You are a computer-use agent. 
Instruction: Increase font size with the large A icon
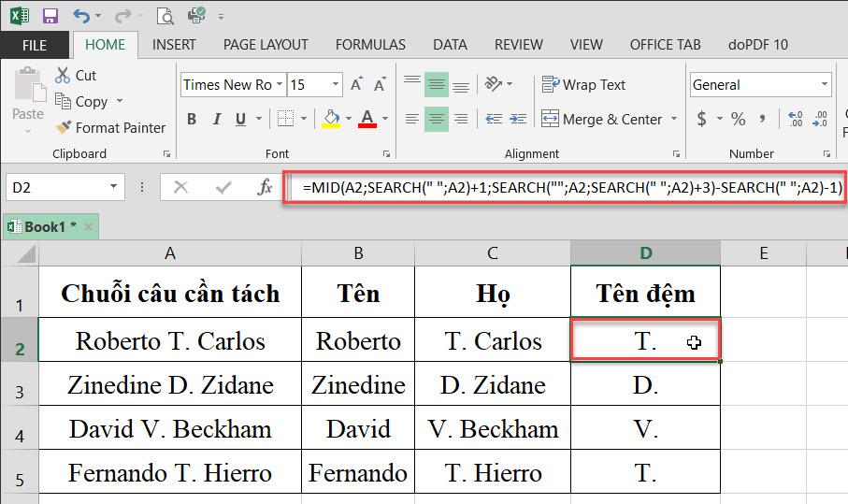[356, 84]
